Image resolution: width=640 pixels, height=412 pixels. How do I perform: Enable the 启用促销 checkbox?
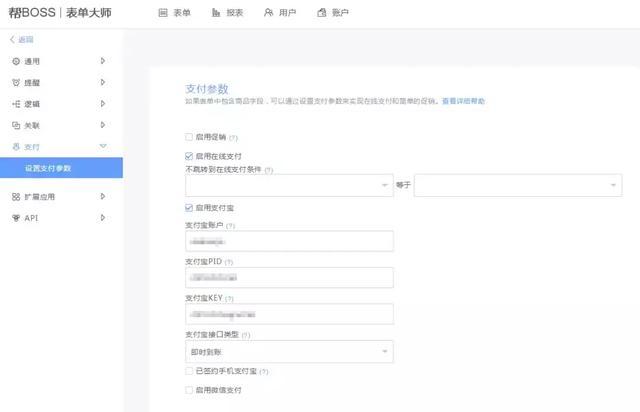pyautogui.click(x=189, y=137)
